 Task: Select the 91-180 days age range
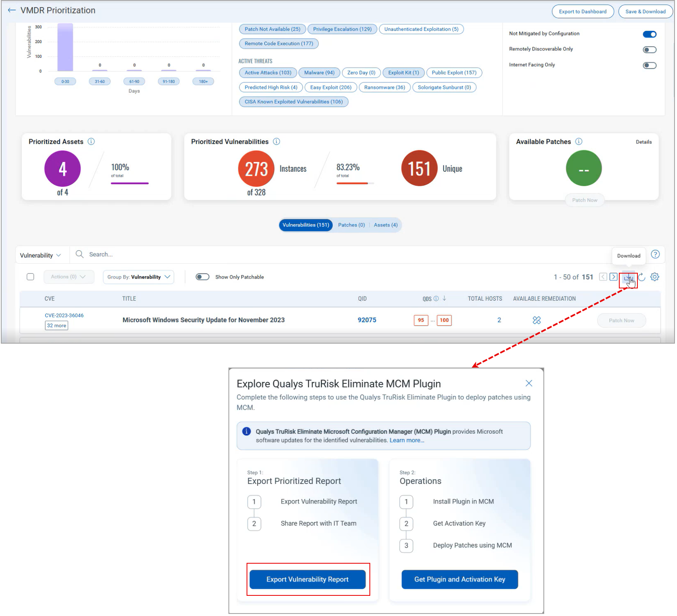click(169, 82)
